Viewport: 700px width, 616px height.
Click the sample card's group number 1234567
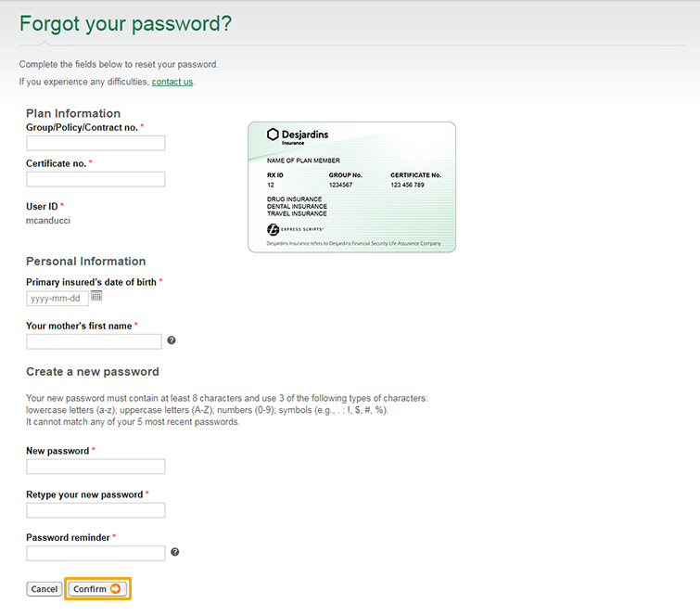(x=341, y=185)
